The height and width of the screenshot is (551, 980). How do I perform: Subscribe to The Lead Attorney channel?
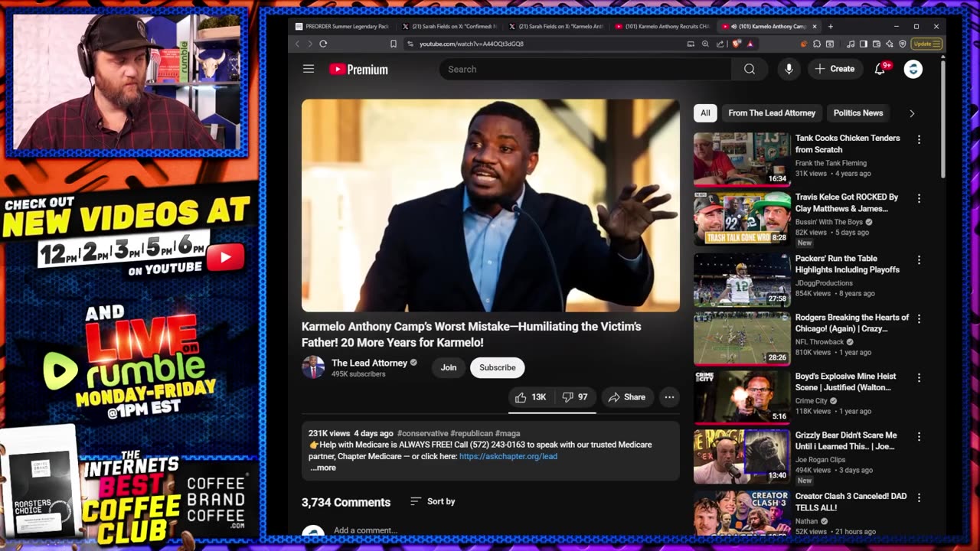497,367
